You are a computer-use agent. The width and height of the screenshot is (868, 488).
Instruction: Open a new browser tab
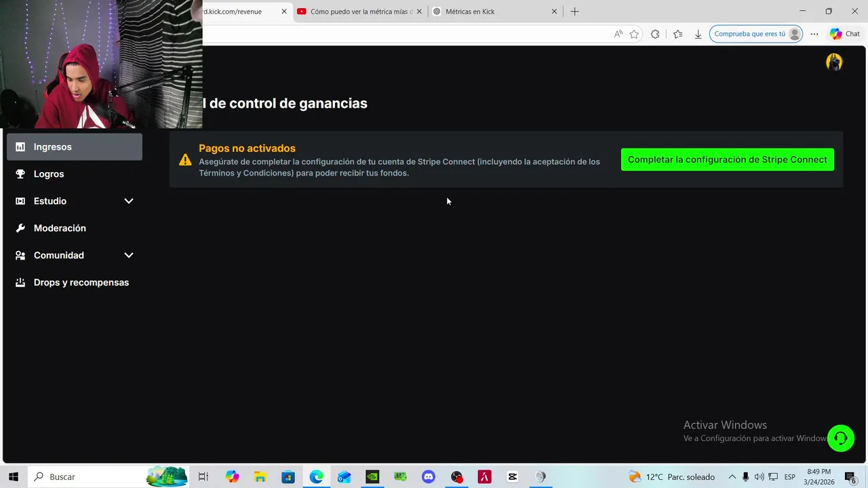pyautogui.click(x=575, y=12)
